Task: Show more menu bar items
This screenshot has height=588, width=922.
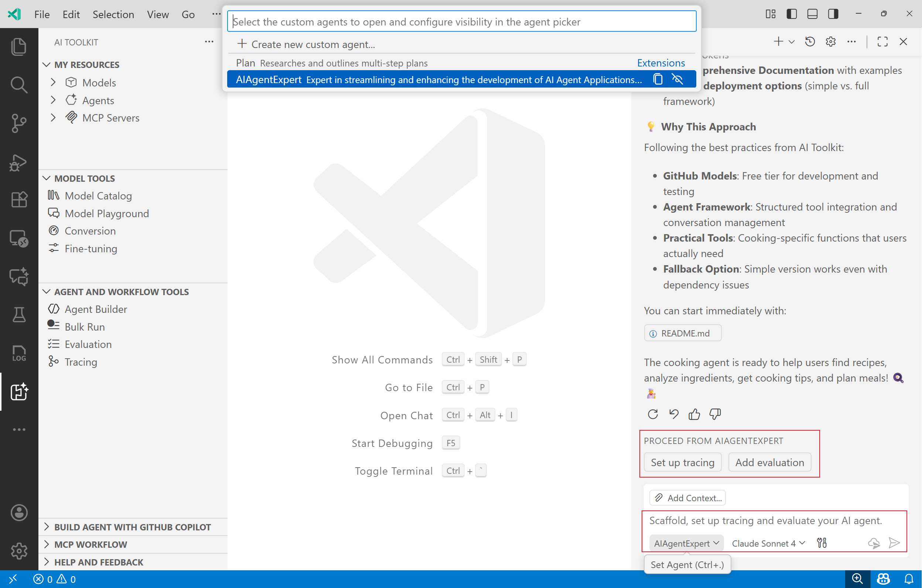Action: [216, 14]
